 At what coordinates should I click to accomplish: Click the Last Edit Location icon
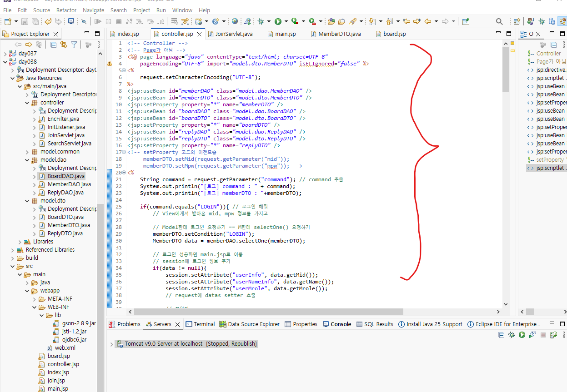coord(406,21)
